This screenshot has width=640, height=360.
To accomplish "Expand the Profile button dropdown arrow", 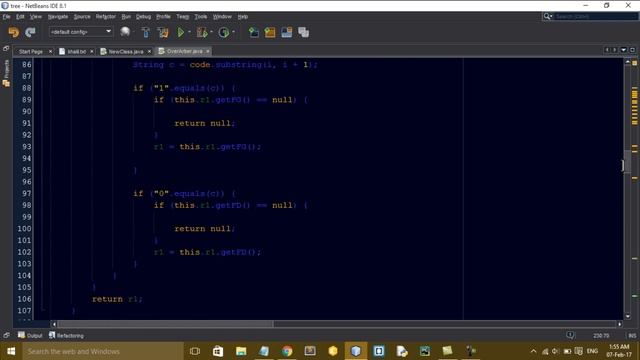I will pyautogui.click(x=233, y=32).
